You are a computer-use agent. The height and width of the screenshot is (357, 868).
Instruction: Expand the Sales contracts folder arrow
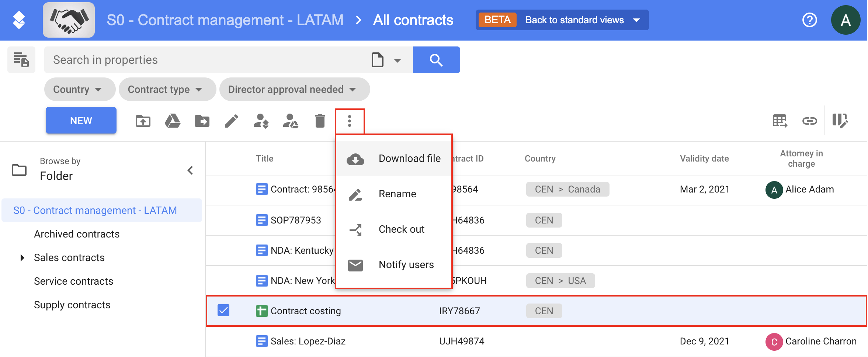(22, 258)
